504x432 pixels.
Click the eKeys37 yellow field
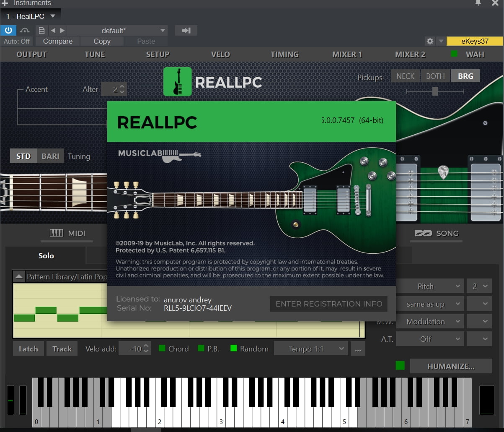[475, 41]
